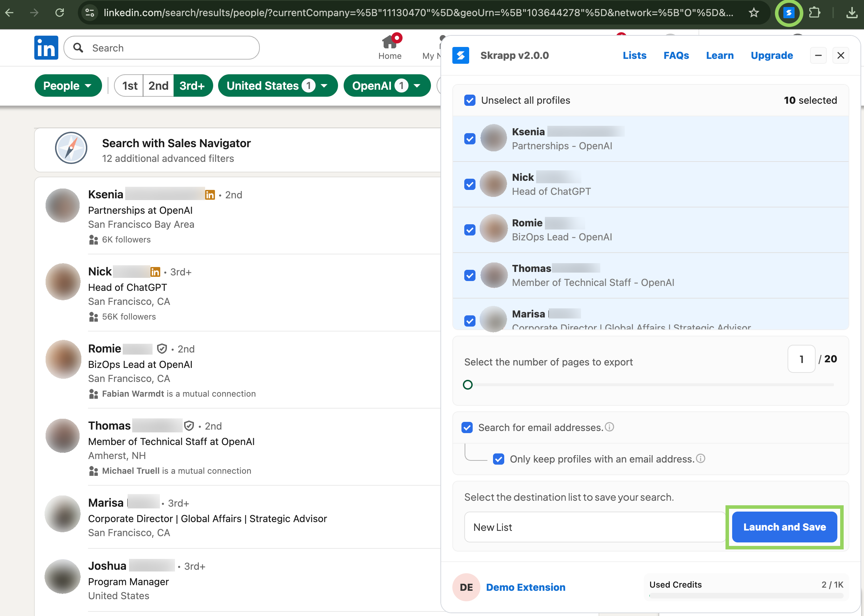Click the Sales Navigator compass icon

71,148
